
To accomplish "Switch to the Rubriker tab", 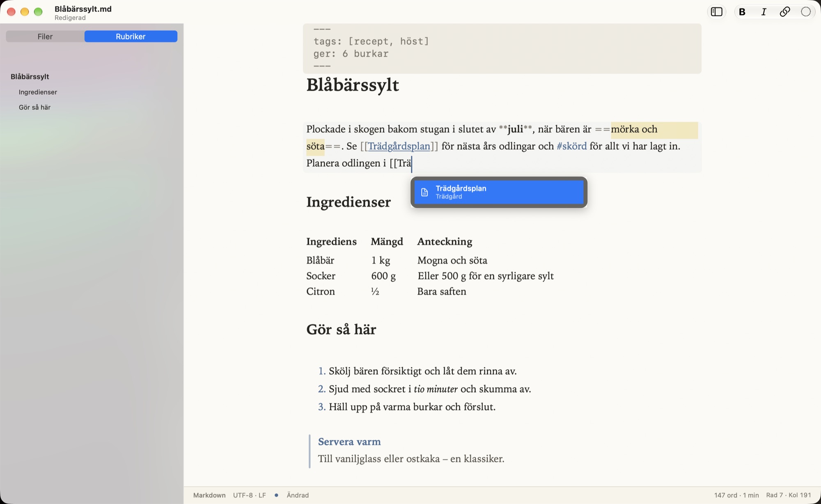I will coord(131,37).
